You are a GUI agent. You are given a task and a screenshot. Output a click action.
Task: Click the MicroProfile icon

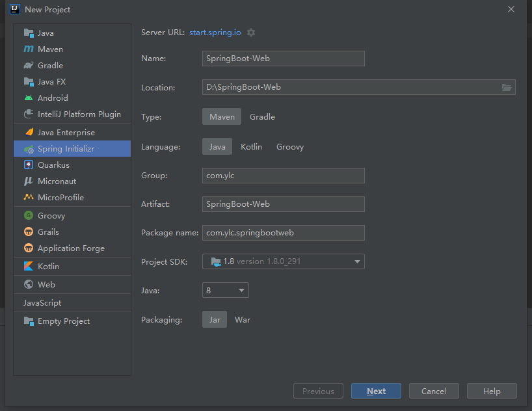tap(29, 197)
